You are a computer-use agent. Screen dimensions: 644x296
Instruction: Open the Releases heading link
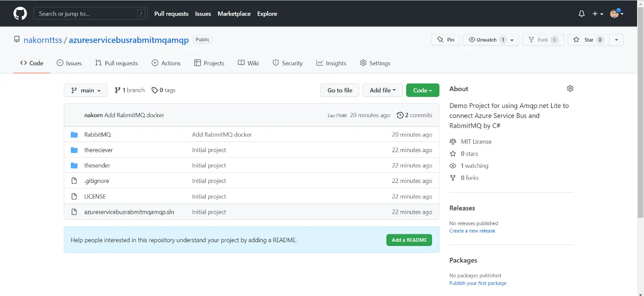(462, 208)
